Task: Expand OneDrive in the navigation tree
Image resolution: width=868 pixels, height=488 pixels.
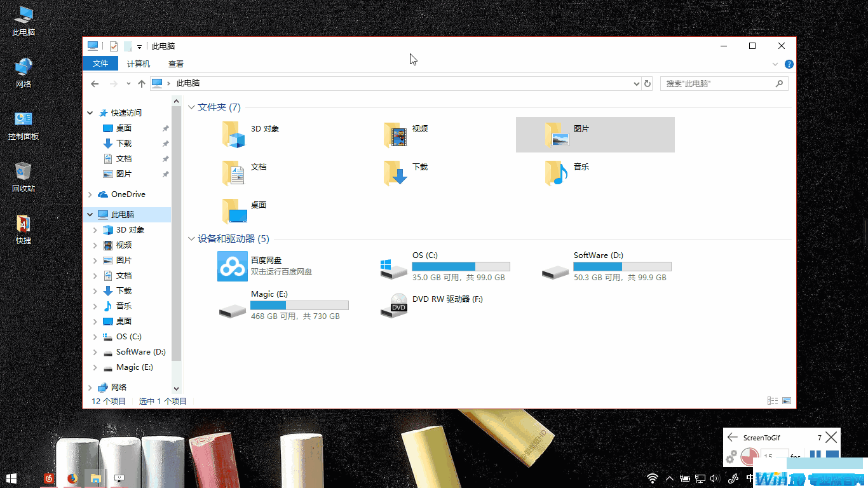Action: [x=90, y=194]
